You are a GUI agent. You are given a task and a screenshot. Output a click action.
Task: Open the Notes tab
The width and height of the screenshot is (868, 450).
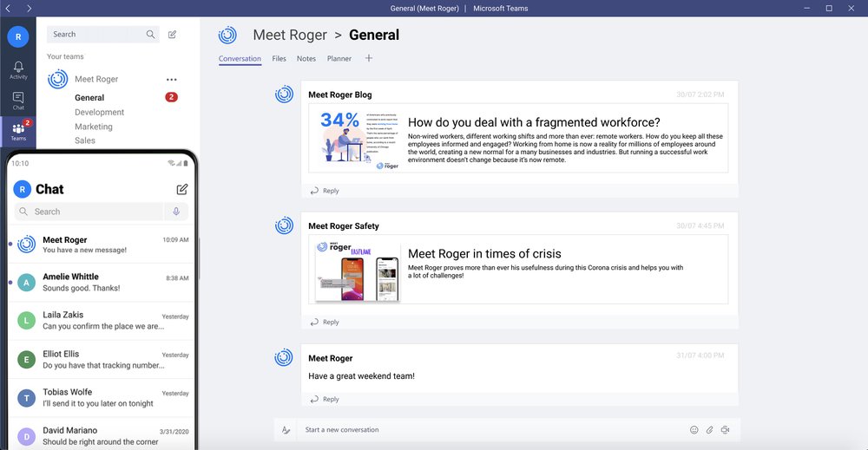point(306,59)
